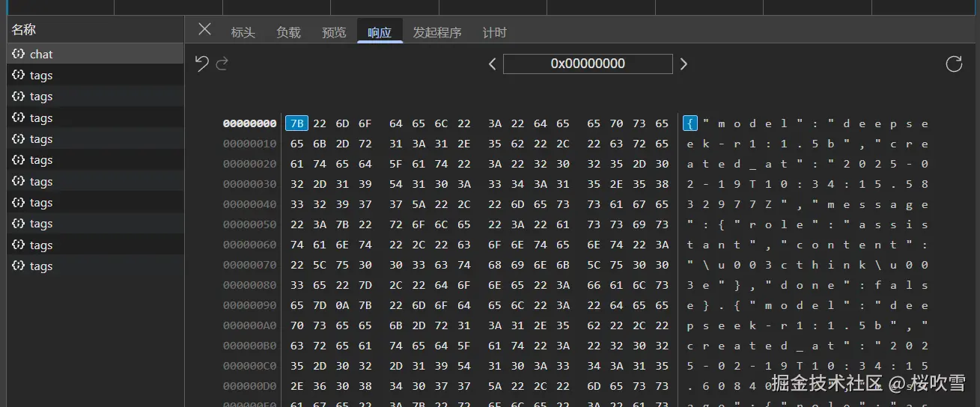Select byte 5A in row 00000040
980x407 pixels.
(420, 204)
